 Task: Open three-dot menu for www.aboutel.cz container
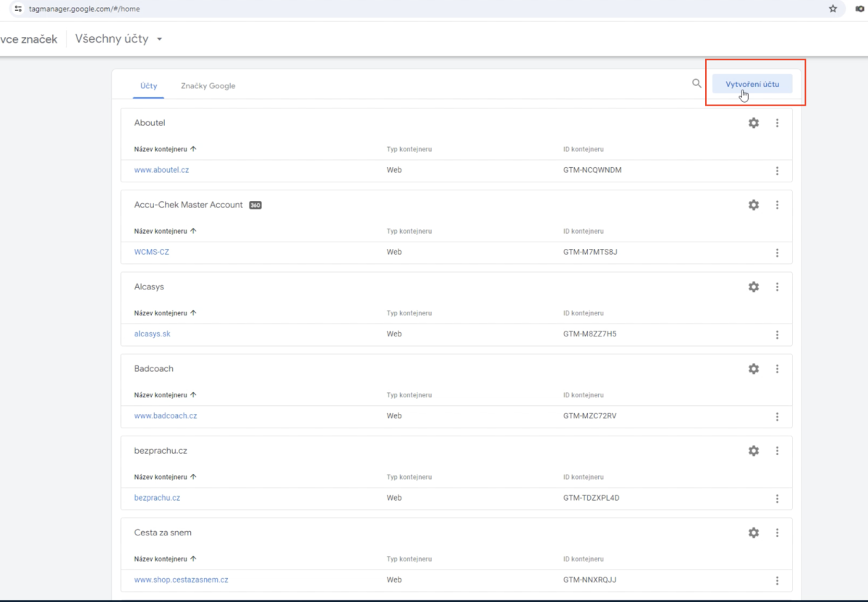[x=777, y=171]
